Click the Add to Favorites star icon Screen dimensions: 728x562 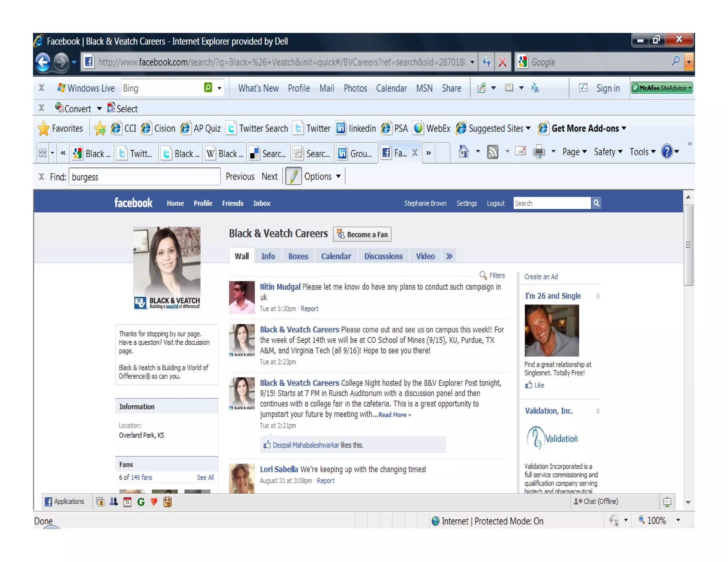(x=100, y=129)
